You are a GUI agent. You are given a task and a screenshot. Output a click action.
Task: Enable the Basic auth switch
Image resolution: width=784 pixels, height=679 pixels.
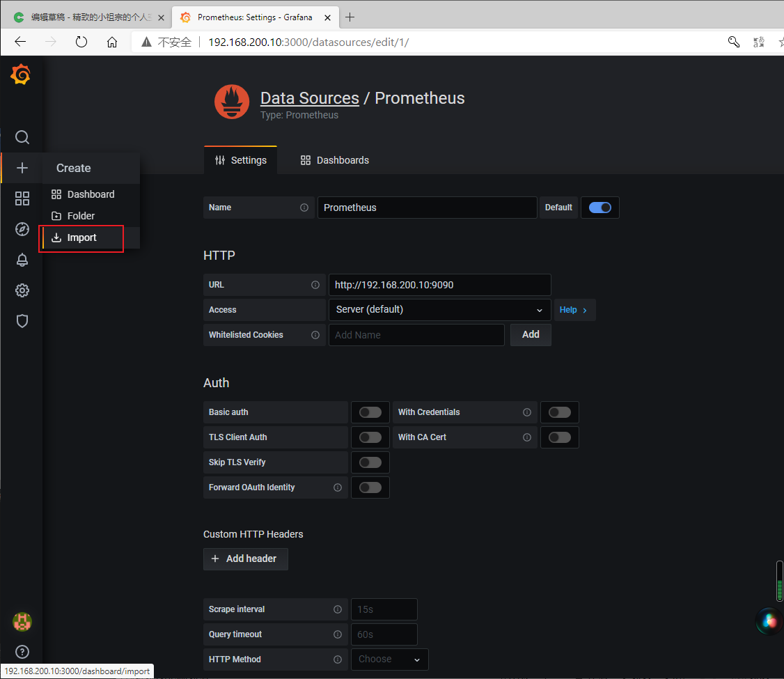[370, 412]
